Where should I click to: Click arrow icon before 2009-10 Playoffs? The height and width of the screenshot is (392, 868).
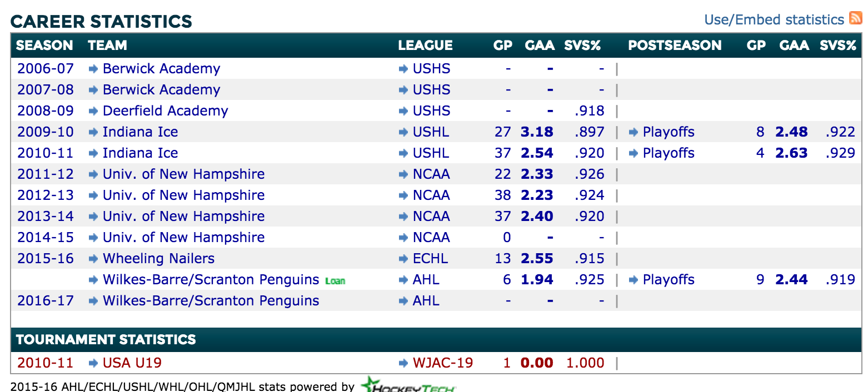tap(633, 132)
